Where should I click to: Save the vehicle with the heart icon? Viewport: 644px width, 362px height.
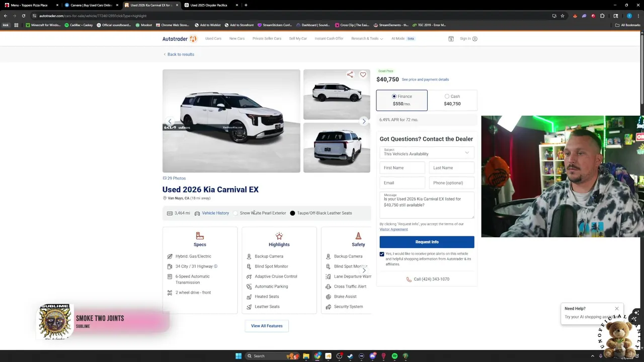tap(363, 74)
